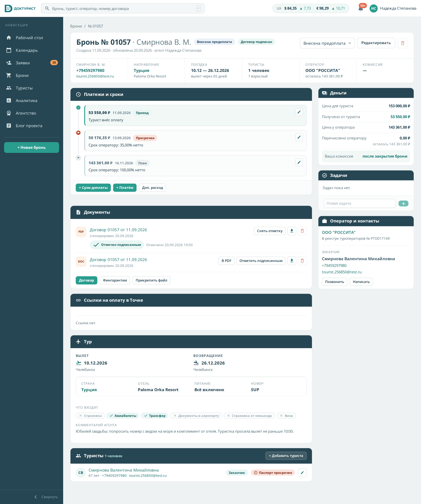This screenshot has width=421, height=504.
Task: Edit the overdue 50 176,35 ₽ payment
Action: tap(299, 137)
